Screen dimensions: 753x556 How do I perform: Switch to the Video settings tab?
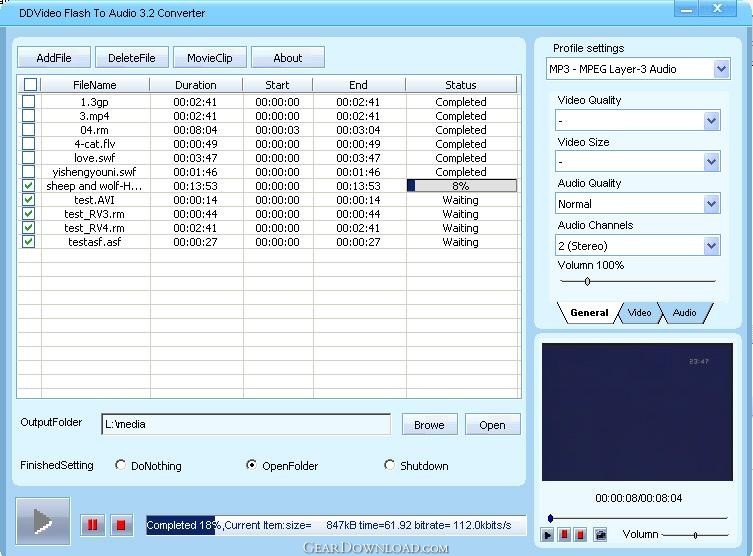(x=639, y=313)
